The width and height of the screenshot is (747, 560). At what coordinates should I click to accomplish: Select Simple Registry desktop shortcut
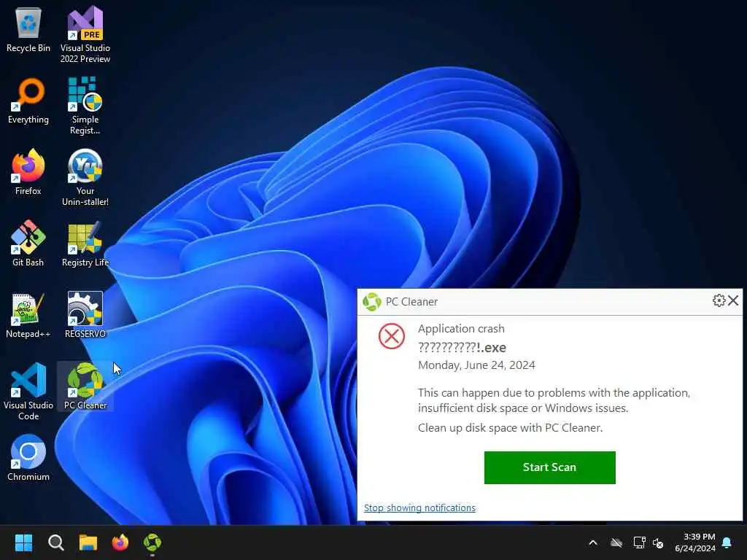point(85,106)
